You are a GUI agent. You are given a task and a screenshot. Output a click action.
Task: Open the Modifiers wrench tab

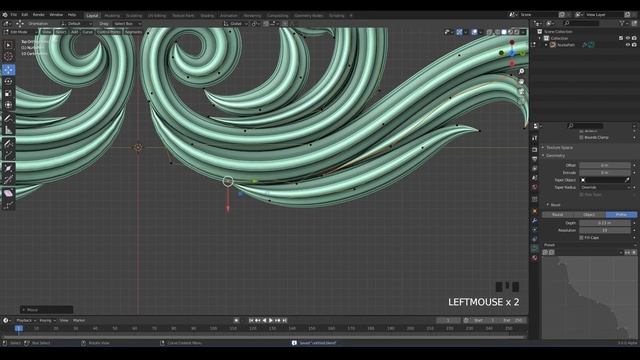coord(535,221)
